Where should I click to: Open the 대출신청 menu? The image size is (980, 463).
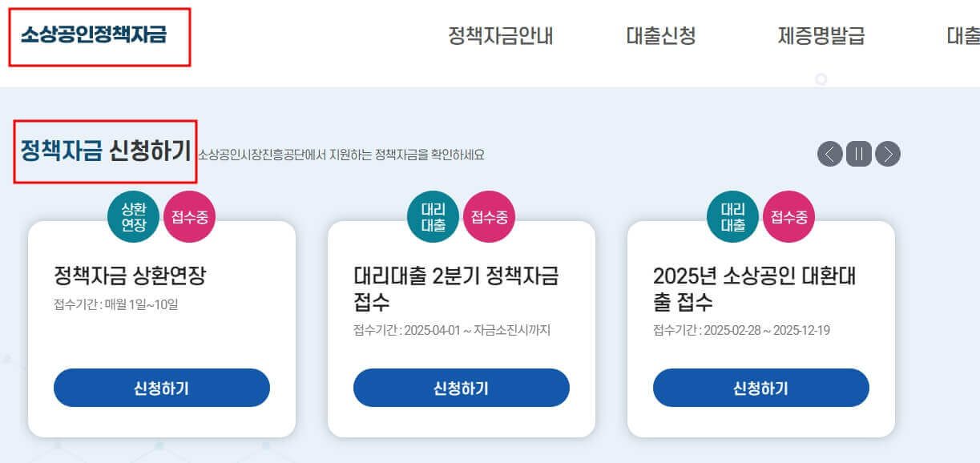pos(661,35)
